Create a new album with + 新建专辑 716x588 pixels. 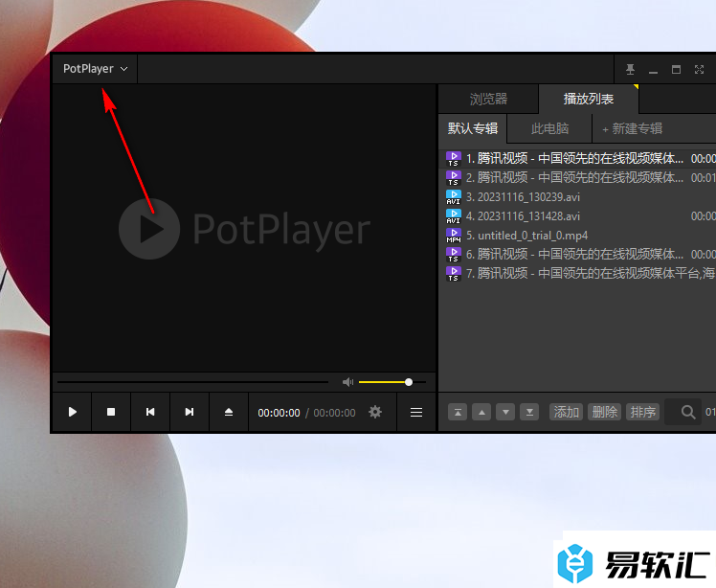(x=633, y=129)
